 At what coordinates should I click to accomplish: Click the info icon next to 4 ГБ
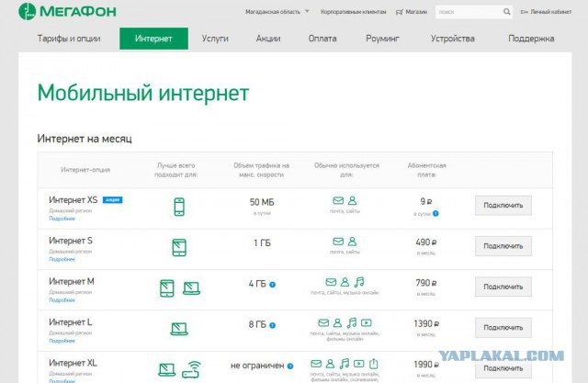[273, 285]
